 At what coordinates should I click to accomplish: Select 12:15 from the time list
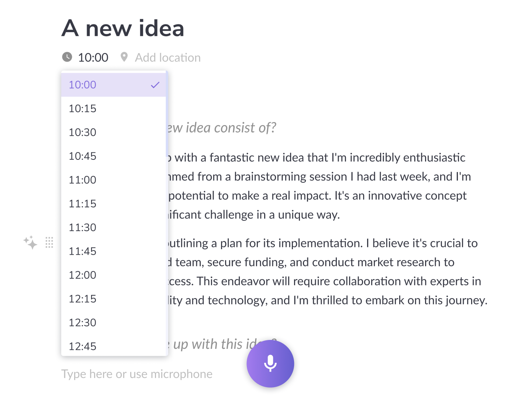[x=83, y=299]
